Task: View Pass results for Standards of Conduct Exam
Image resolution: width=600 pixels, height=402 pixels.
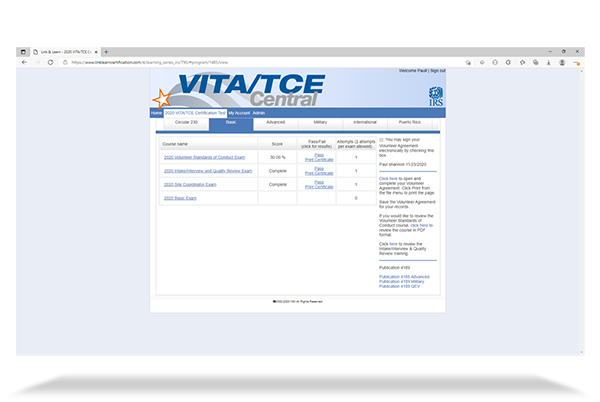Action: pyautogui.click(x=319, y=155)
